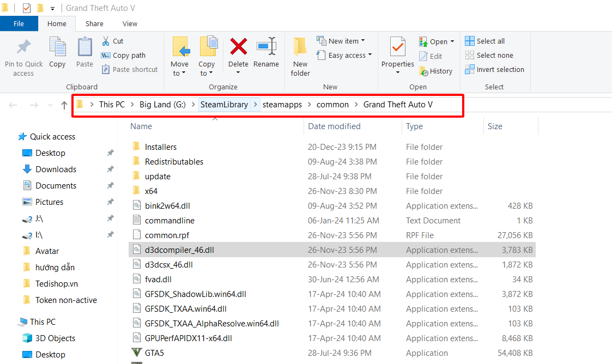Click the Rename icon in ribbon
Image resolution: width=612 pixels, height=364 pixels.
pos(266,47)
